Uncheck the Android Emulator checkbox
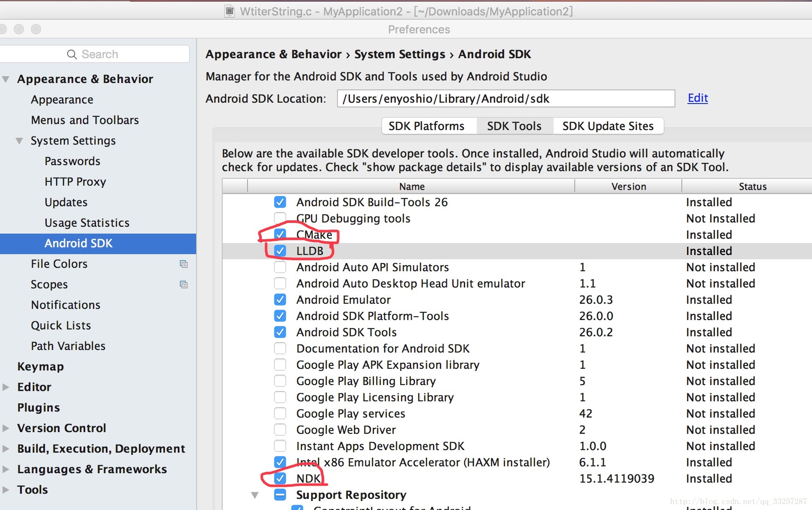812x510 pixels. [280, 299]
